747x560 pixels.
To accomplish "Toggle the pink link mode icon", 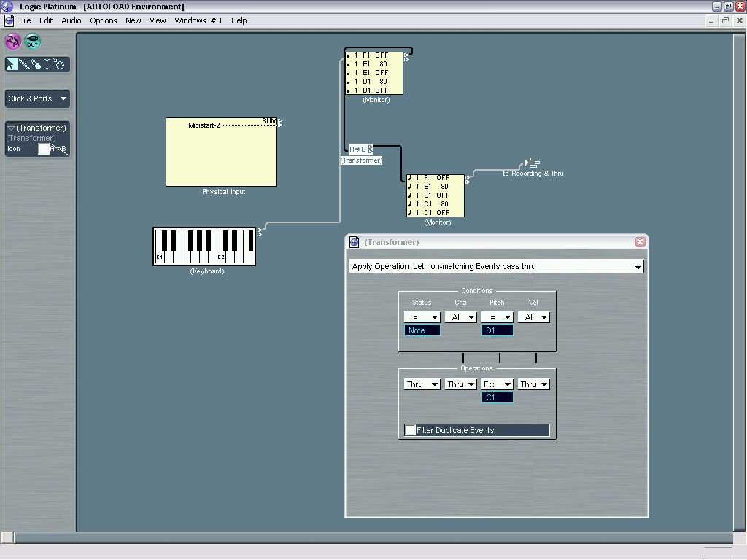I will (13, 42).
